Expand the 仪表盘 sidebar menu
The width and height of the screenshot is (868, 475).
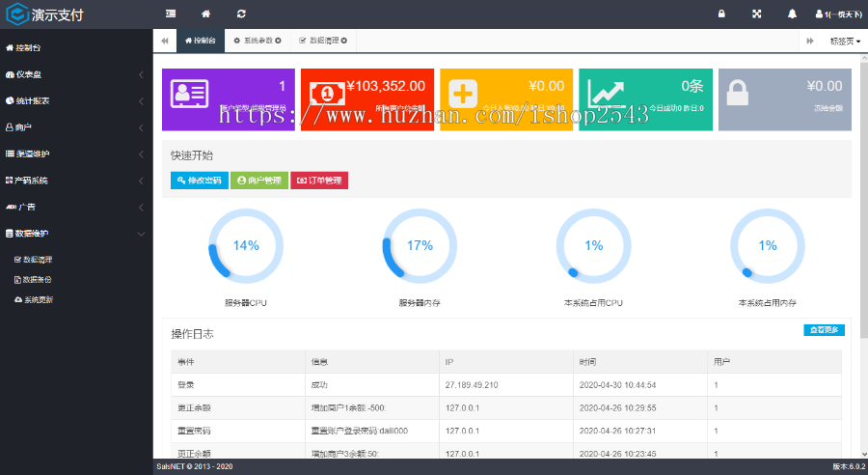pyautogui.click(x=76, y=74)
